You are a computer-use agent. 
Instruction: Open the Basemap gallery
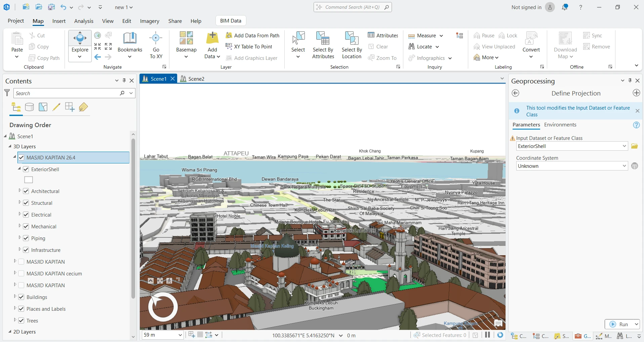click(186, 45)
